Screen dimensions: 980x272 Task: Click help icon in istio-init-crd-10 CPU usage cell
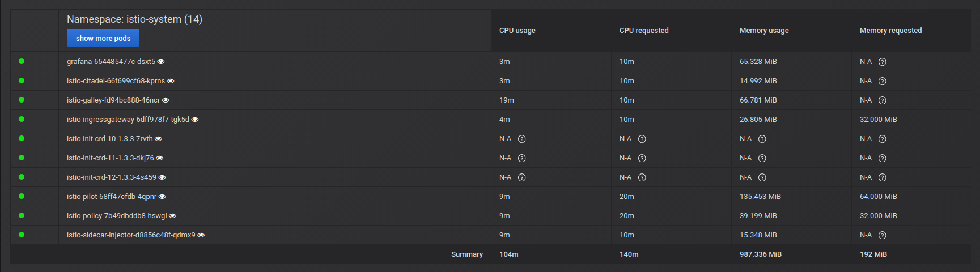521,139
